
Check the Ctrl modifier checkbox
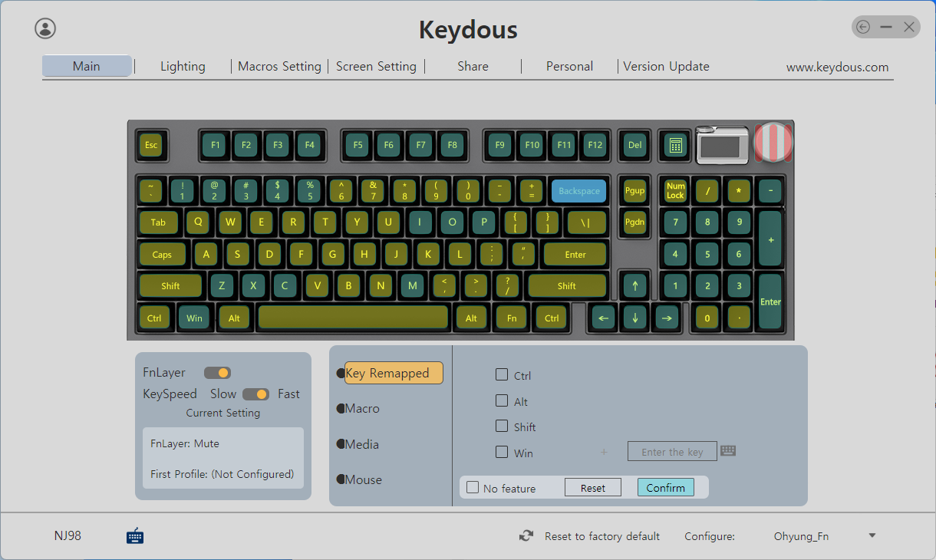(x=502, y=374)
